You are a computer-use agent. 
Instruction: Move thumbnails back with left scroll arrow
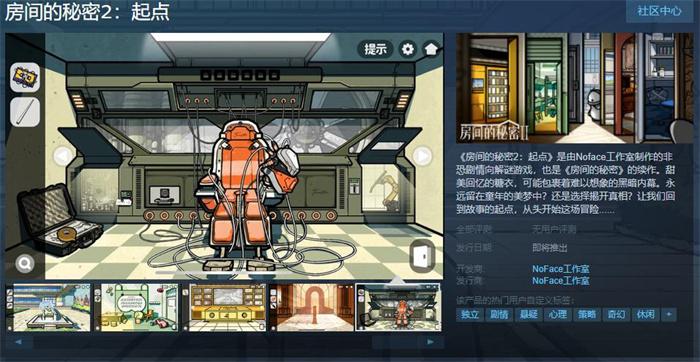(x=19, y=342)
